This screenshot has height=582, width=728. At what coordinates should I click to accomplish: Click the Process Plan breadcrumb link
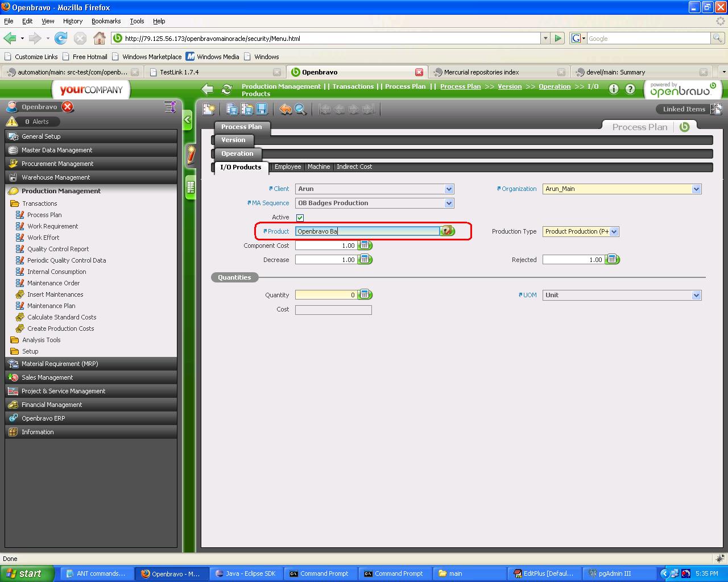461,86
